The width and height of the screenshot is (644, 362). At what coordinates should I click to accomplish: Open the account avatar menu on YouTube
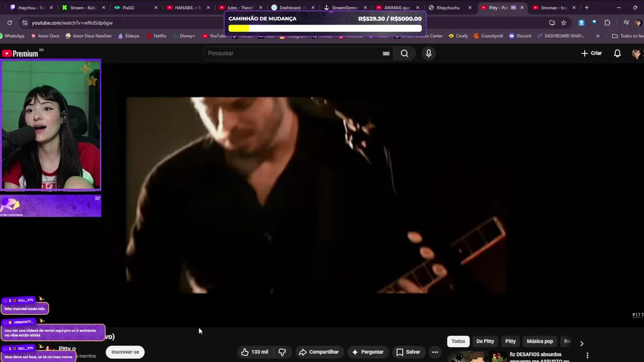coord(636,53)
